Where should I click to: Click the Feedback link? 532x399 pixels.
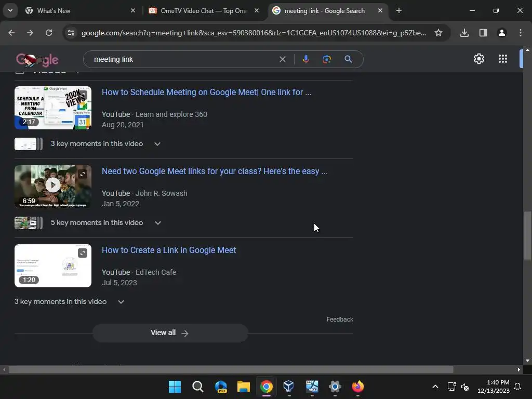click(340, 320)
